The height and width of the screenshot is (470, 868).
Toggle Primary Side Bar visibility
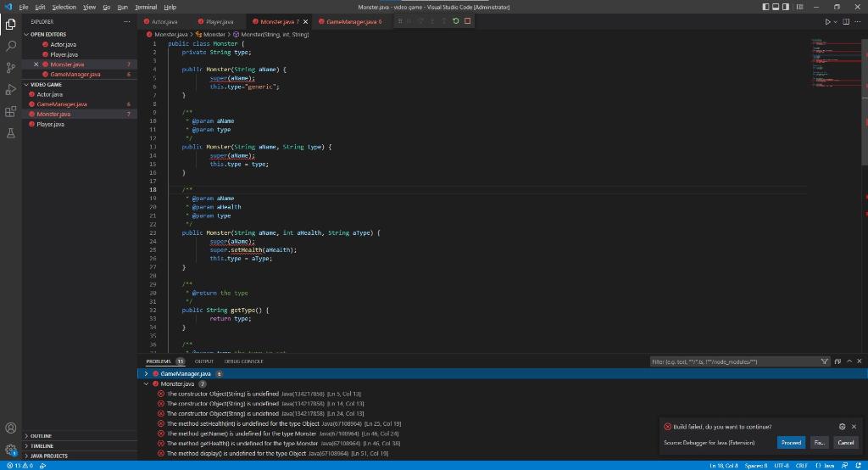pyautogui.click(x=765, y=7)
